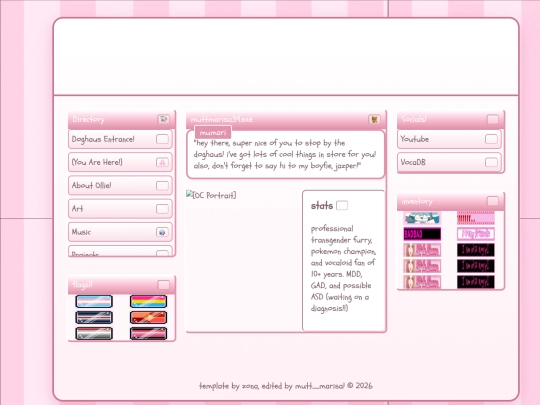Click the muttmarisa39.exe header dog icon
The height and width of the screenshot is (405, 540).
click(x=374, y=119)
